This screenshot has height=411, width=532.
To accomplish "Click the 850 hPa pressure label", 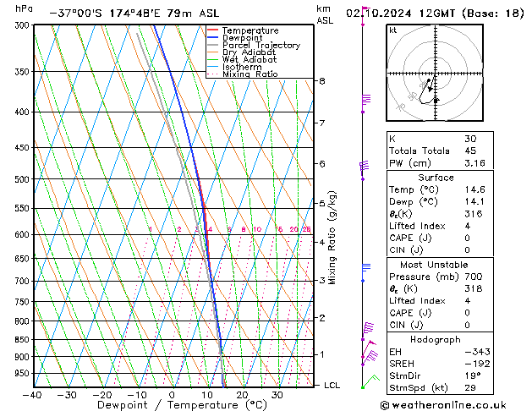I will point(22,340).
